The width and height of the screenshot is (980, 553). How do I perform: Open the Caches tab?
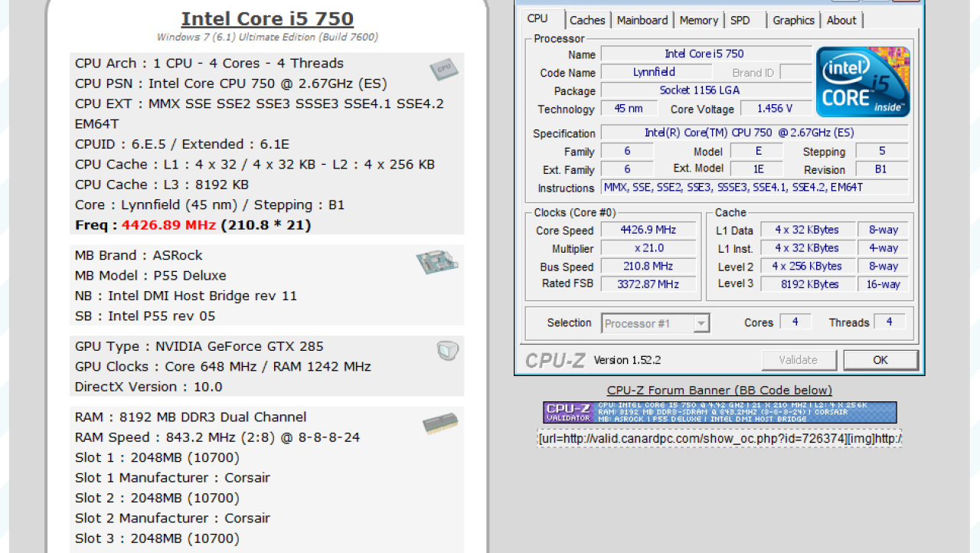coord(588,21)
